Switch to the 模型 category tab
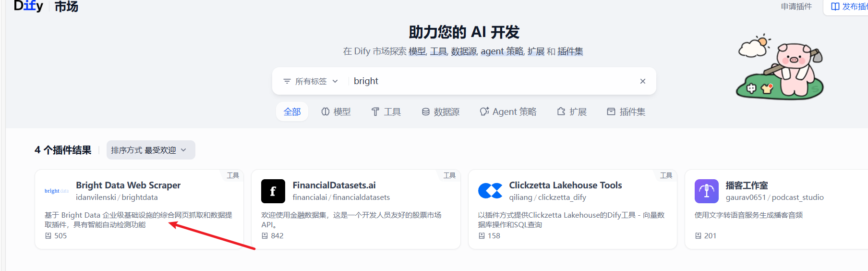 coord(336,111)
